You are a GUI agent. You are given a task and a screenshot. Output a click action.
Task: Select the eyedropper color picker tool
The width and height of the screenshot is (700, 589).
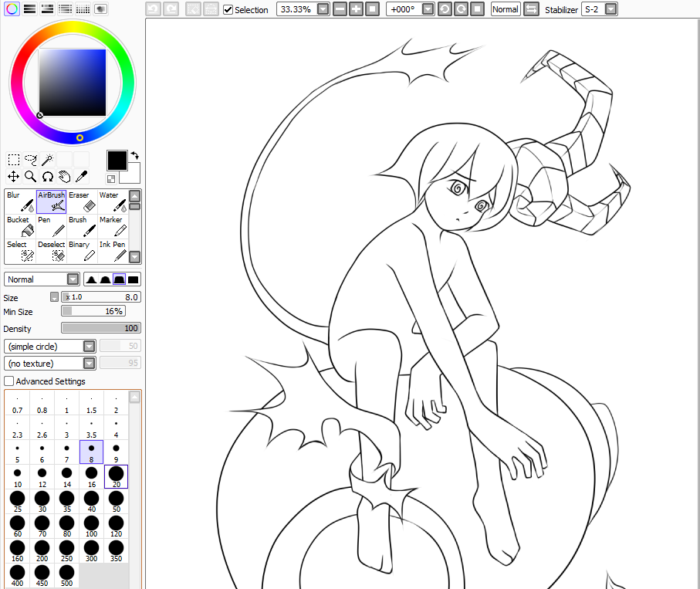tap(81, 176)
